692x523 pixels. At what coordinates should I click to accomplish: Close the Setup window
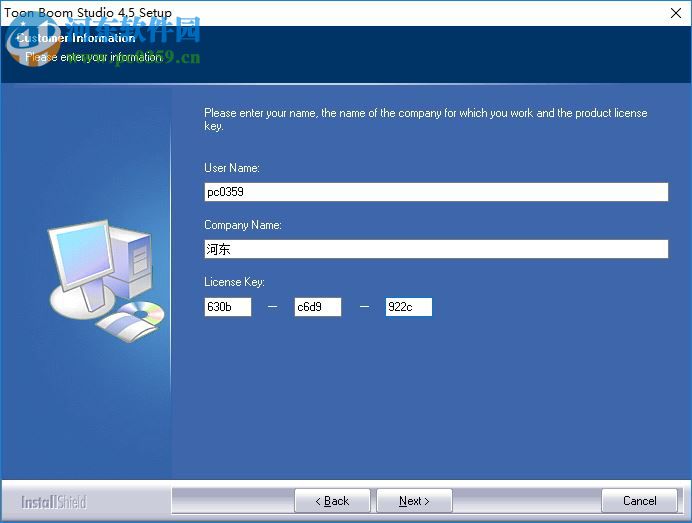(676, 13)
